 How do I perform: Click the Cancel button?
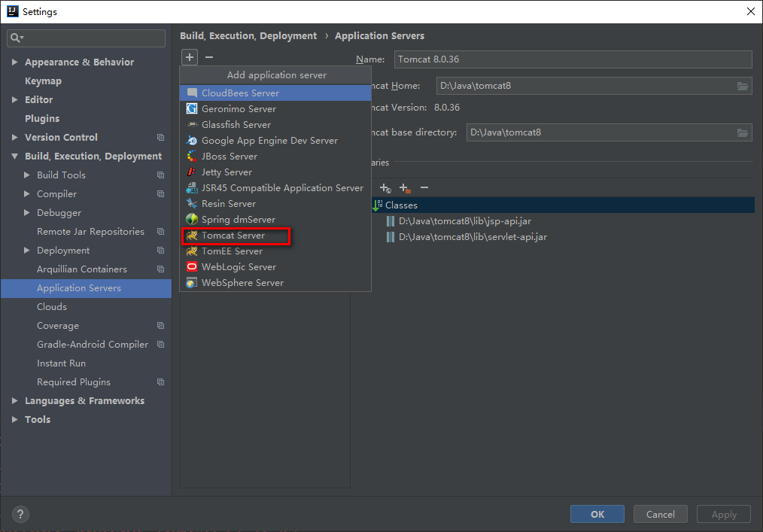tap(661, 514)
